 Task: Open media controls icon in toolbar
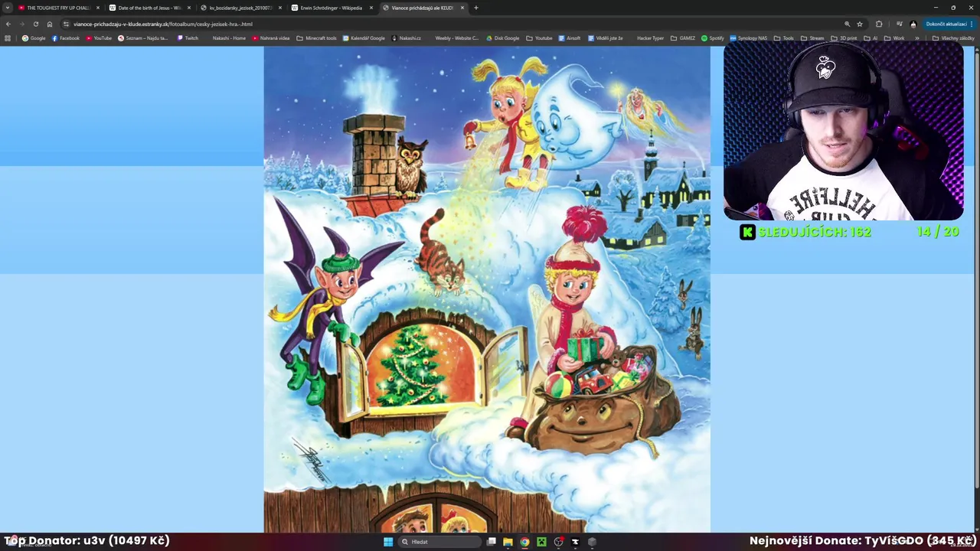[x=899, y=24]
